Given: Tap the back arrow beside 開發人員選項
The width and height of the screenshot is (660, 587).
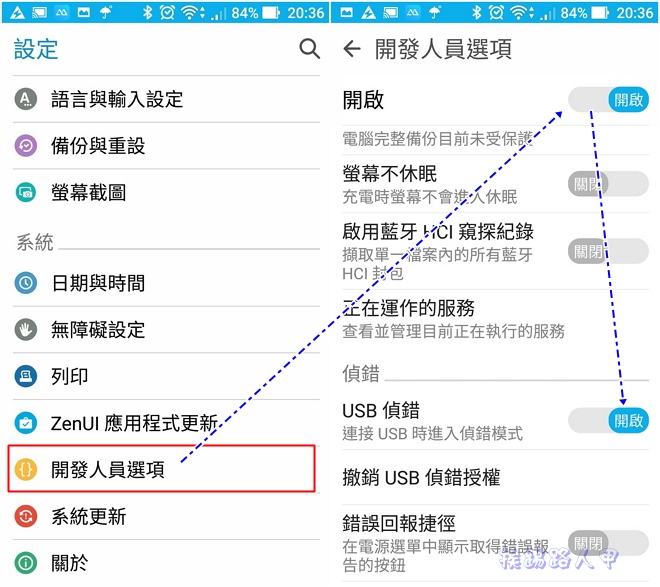Looking at the screenshot, I should click(352, 49).
